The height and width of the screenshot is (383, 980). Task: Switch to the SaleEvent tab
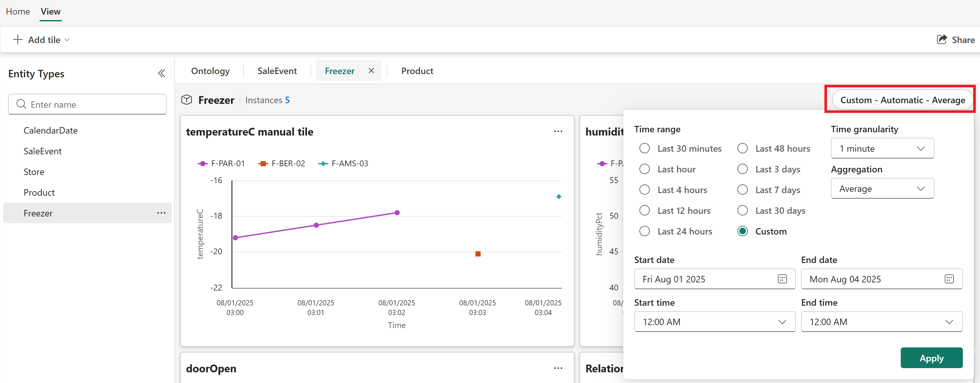point(277,71)
